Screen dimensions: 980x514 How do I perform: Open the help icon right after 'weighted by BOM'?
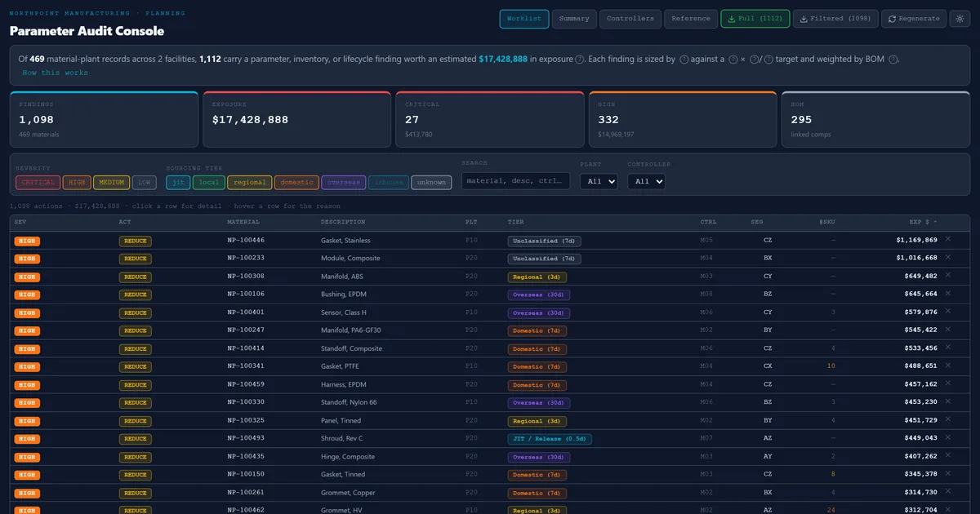pyautogui.click(x=893, y=60)
